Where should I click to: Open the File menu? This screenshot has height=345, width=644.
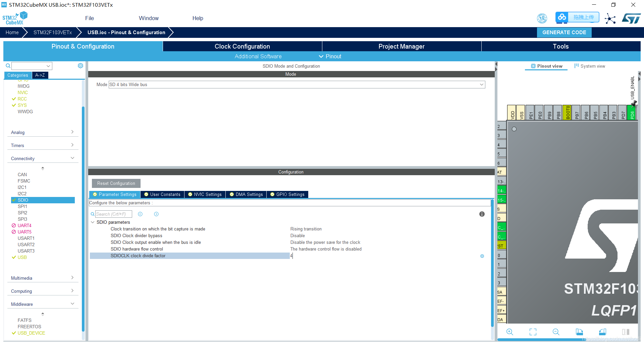pyautogui.click(x=90, y=18)
